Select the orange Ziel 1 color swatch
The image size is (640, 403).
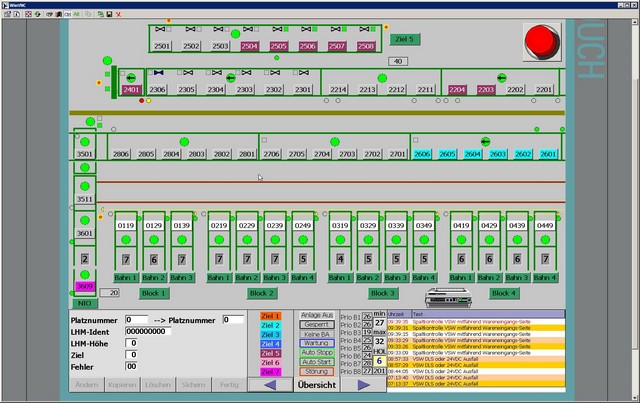point(270,316)
